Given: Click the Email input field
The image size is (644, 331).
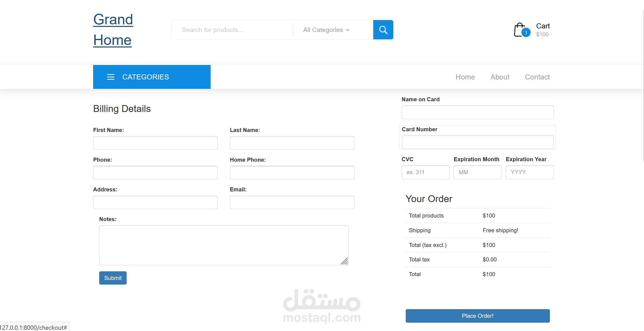Looking at the screenshot, I should pos(292,202).
